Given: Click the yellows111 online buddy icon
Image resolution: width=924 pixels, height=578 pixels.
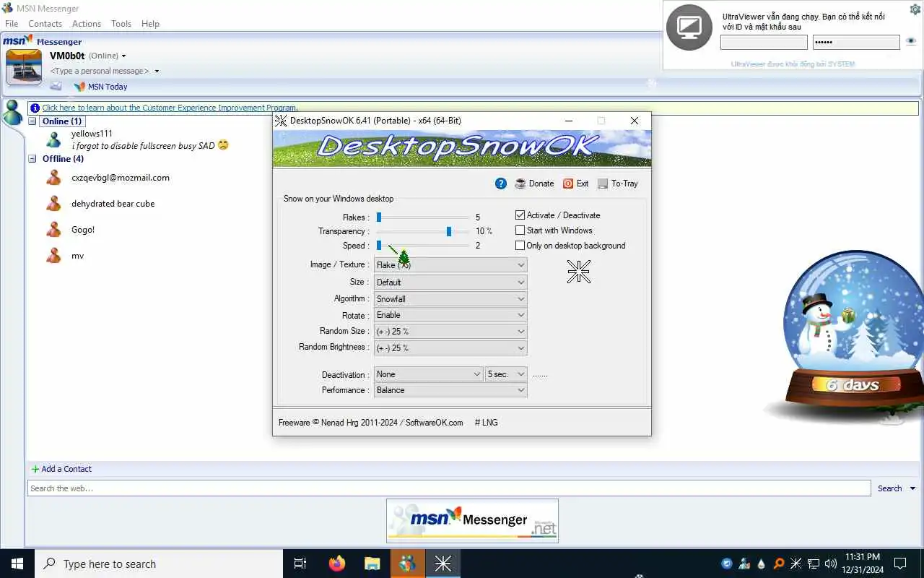Looking at the screenshot, I should tap(53, 139).
